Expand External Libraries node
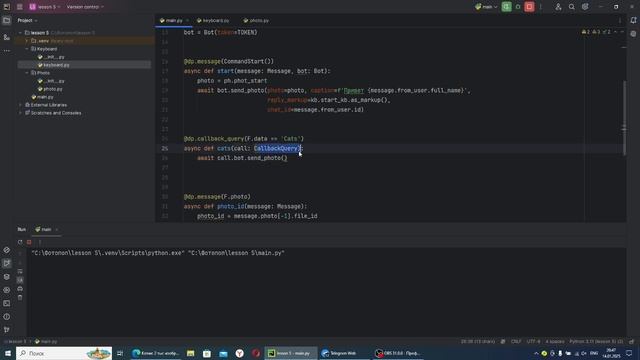640x360 pixels. pyautogui.click(x=20, y=105)
